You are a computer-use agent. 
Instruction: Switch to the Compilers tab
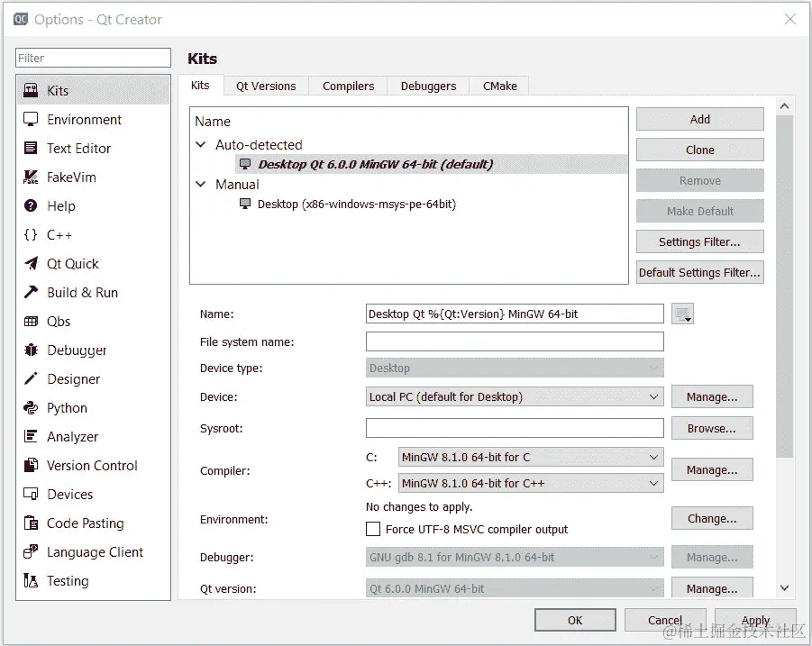348,86
